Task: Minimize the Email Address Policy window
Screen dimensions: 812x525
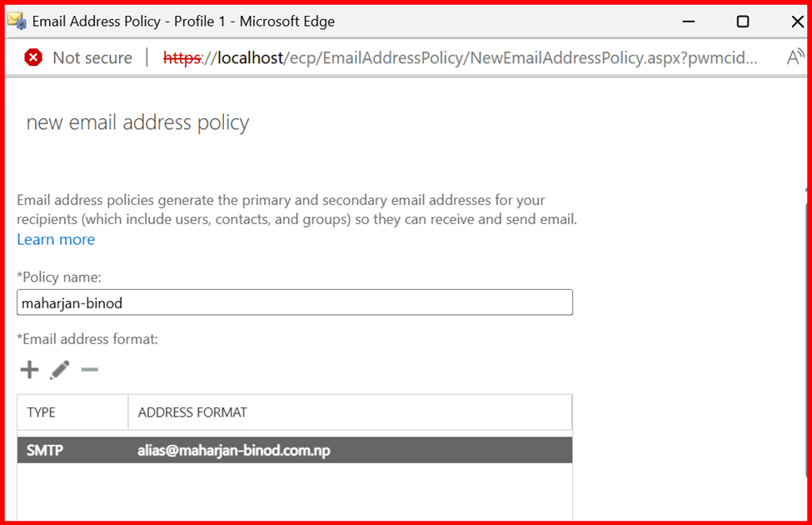Action: (x=688, y=22)
